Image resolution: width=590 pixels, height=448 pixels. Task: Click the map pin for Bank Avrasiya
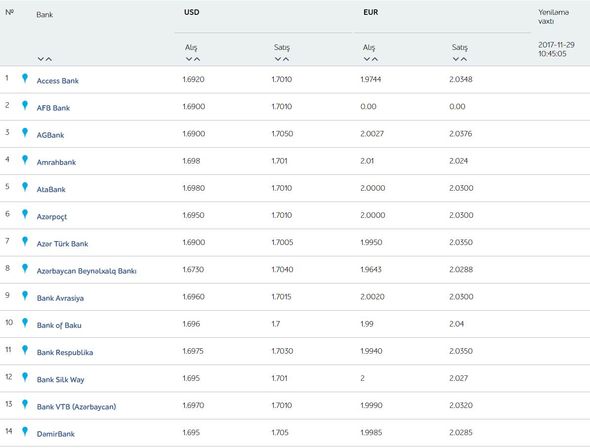coord(25,296)
